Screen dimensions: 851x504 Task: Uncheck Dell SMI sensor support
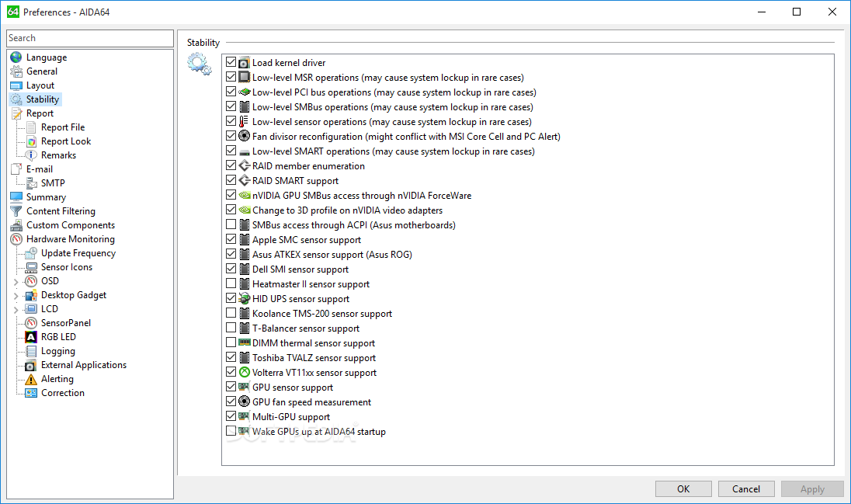(231, 268)
